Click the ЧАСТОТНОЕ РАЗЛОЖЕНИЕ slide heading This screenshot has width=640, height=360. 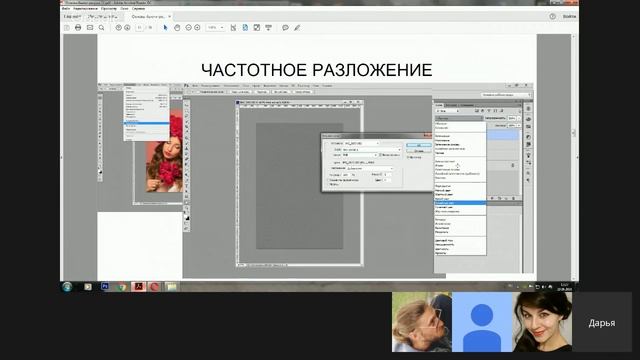pos(317,70)
